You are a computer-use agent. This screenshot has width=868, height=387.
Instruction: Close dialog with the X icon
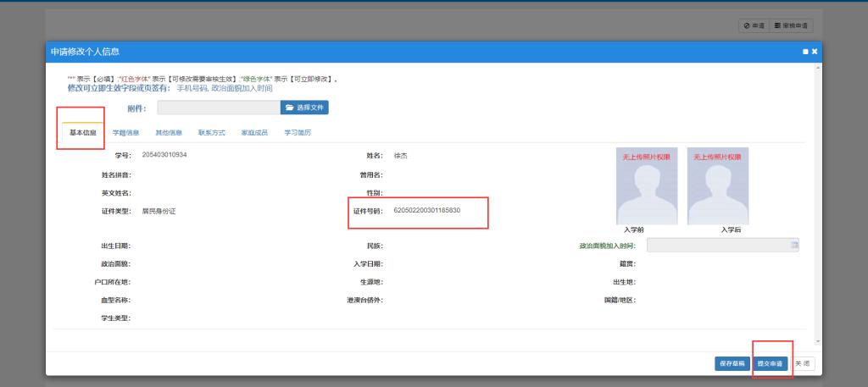(815, 53)
